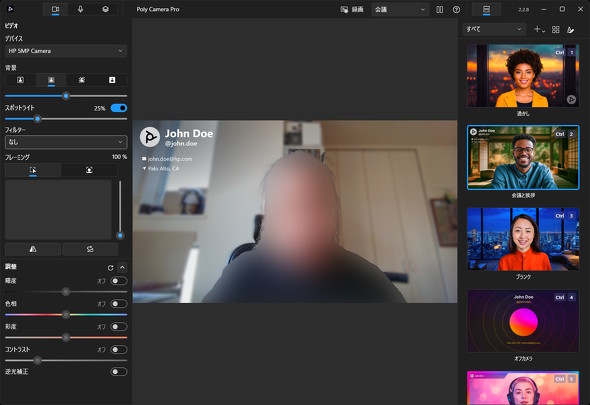Click the 録画 record button
The image size is (590, 405).
pyautogui.click(x=352, y=9)
